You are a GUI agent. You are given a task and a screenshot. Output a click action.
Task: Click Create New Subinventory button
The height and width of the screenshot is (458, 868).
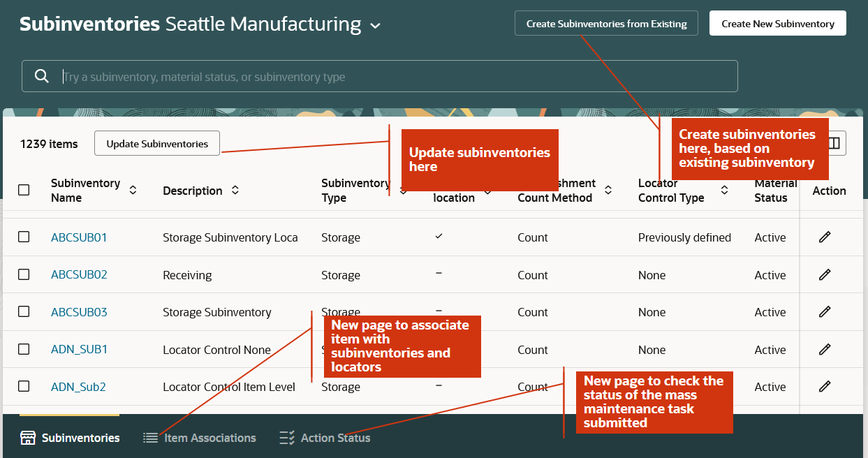click(x=778, y=23)
